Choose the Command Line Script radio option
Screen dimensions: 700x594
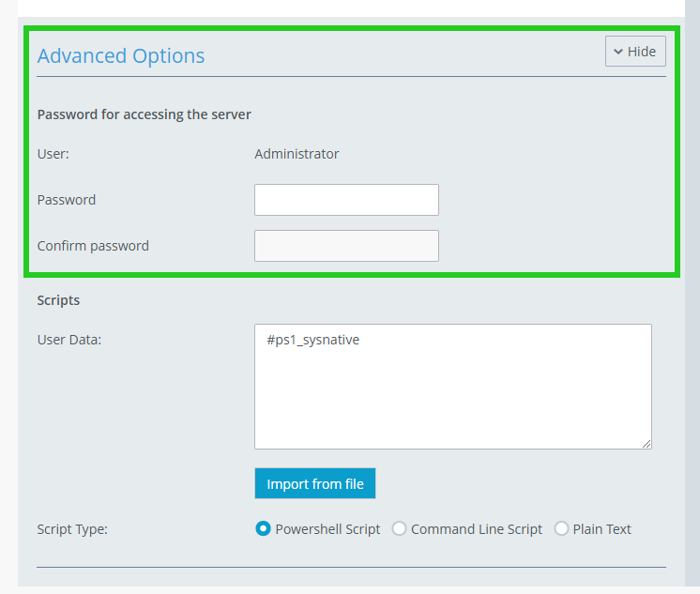(399, 529)
